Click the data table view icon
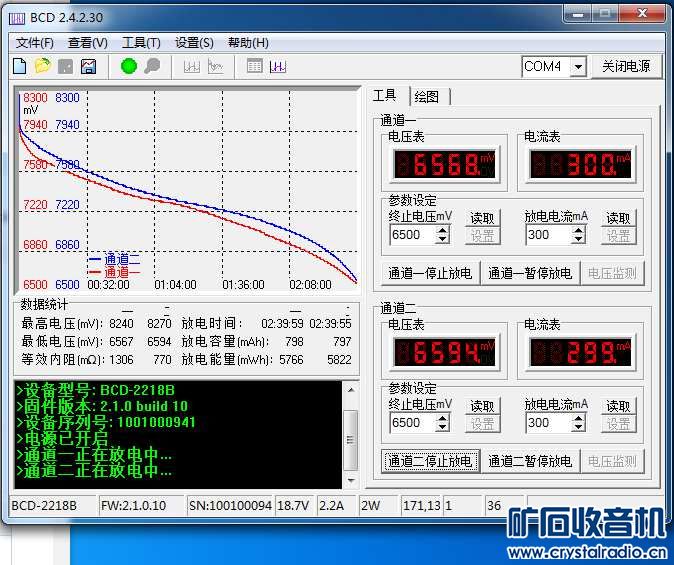This screenshot has width=674, height=565. [254, 66]
